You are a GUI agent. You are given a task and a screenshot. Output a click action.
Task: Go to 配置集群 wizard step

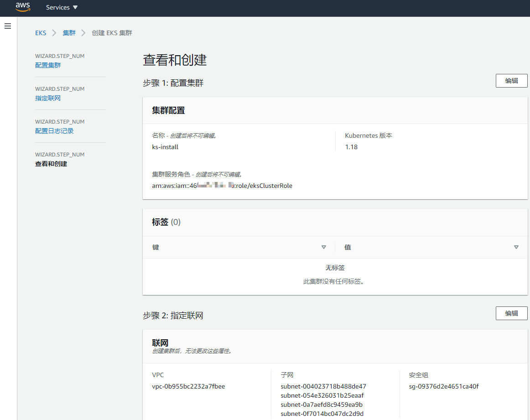(x=48, y=65)
